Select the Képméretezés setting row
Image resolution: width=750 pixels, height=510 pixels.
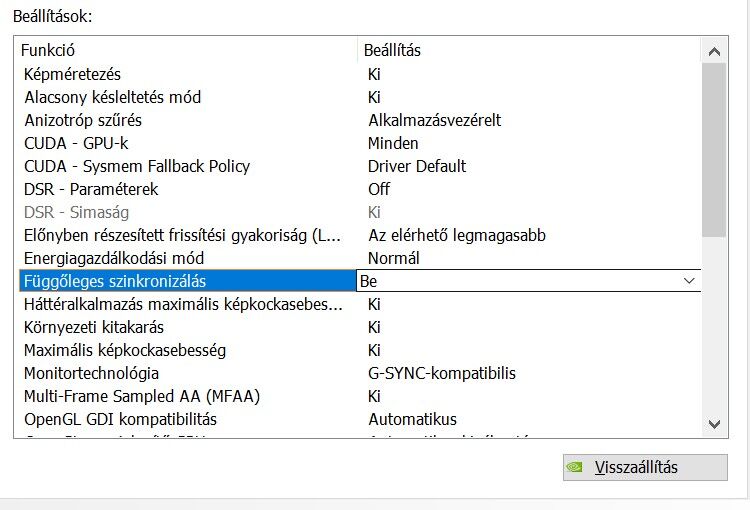[73, 74]
